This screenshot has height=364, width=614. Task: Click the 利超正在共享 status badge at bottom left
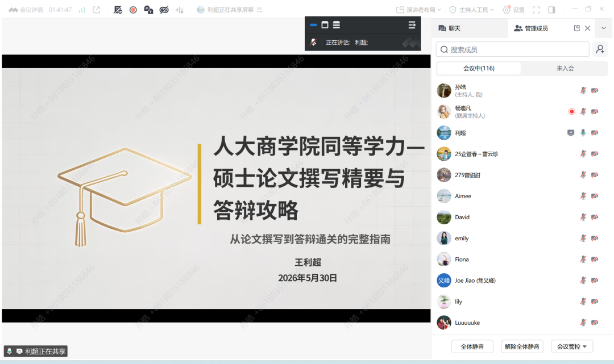click(x=36, y=351)
